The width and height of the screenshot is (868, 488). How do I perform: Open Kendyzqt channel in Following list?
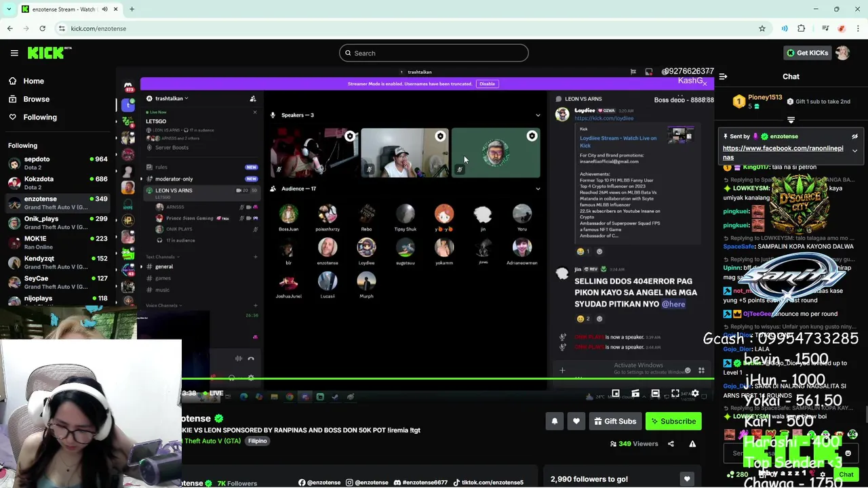(x=58, y=262)
